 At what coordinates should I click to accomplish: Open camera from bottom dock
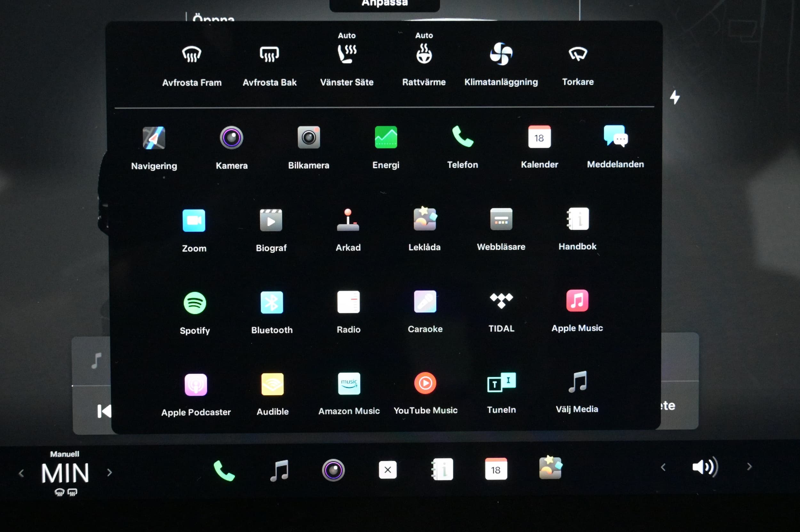333,470
